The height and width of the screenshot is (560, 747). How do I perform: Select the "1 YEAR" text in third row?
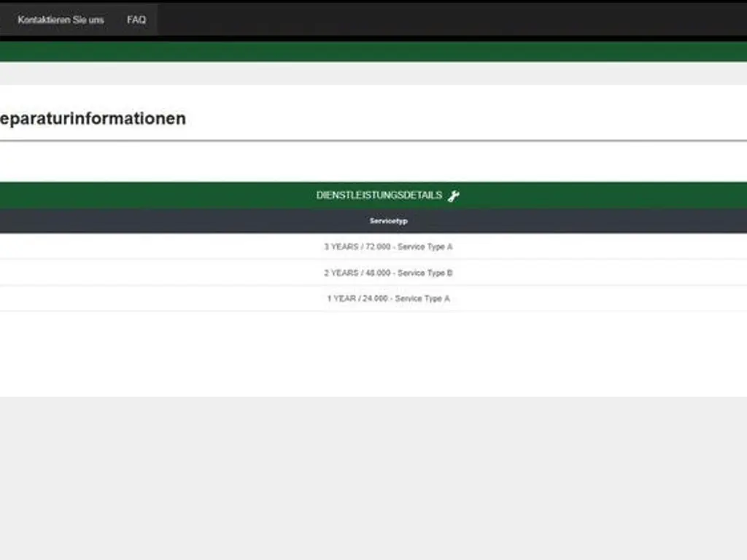click(x=341, y=298)
